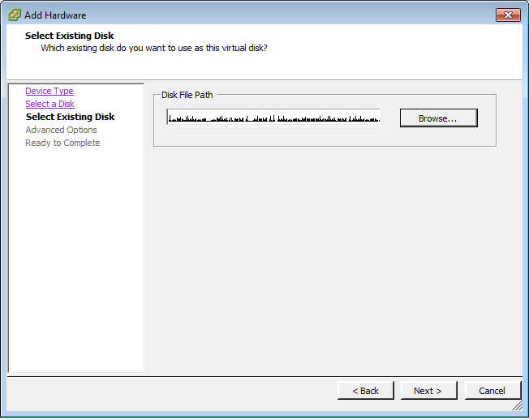Click the grayed Advanced Options step

61,130
